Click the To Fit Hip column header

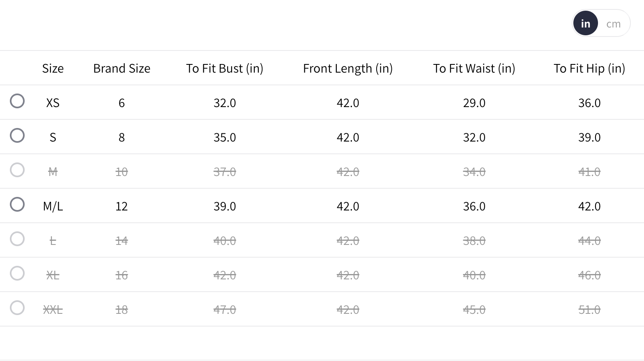tap(589, 69)
